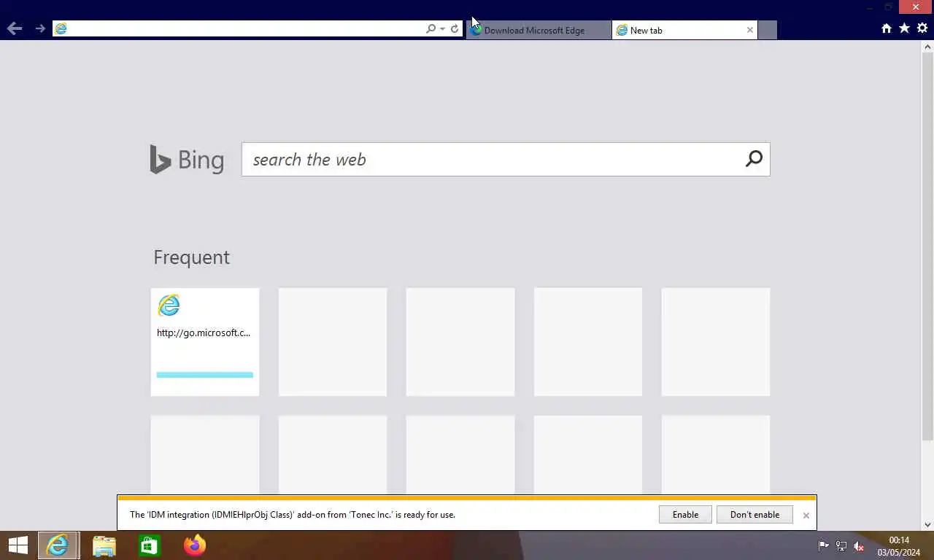The image size is (934, 560).
Task: Click the Frequent heading
Action: (x=191, y=257)
